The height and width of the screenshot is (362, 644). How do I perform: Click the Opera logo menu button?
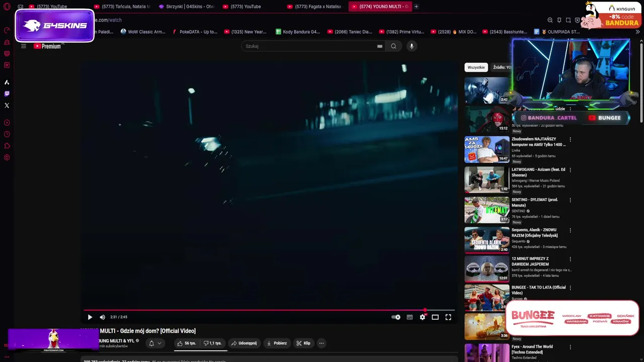7,7
